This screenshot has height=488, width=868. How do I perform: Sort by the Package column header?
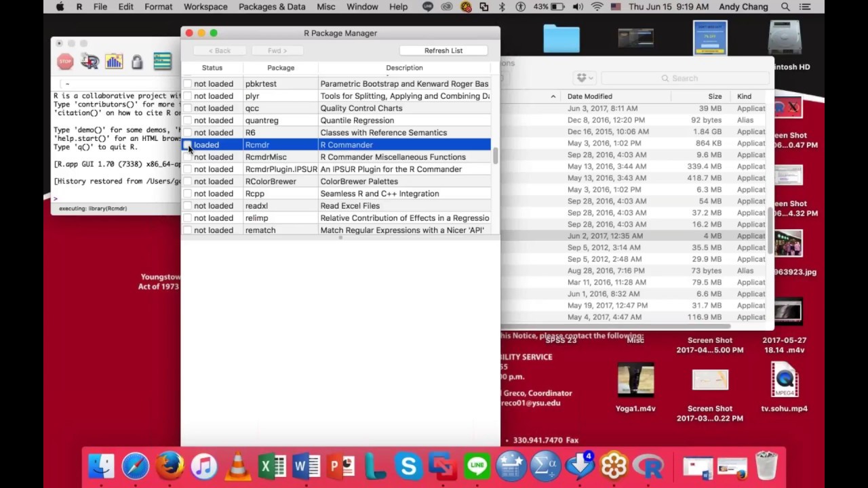281,68
